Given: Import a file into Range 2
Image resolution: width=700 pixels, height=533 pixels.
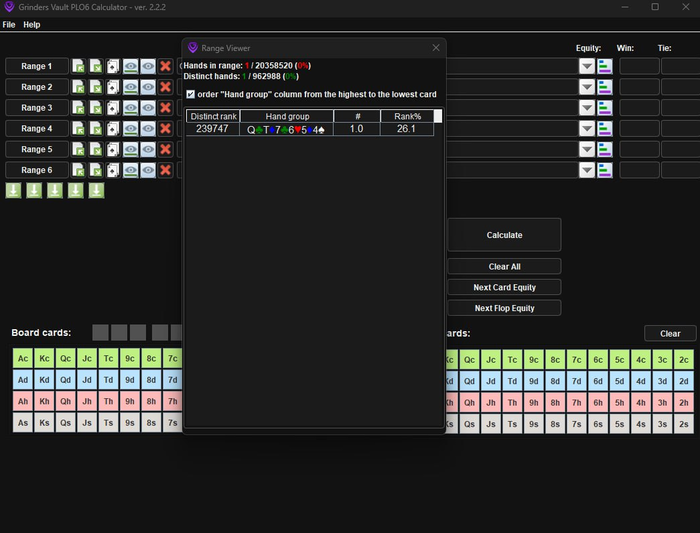Looking at the screenshot, I should [x=78, y=87].
